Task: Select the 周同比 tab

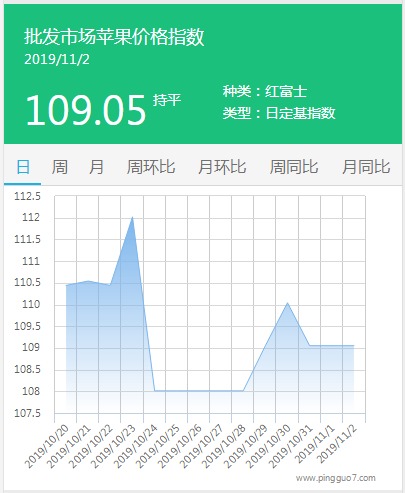Action: [x=294, y=167]
